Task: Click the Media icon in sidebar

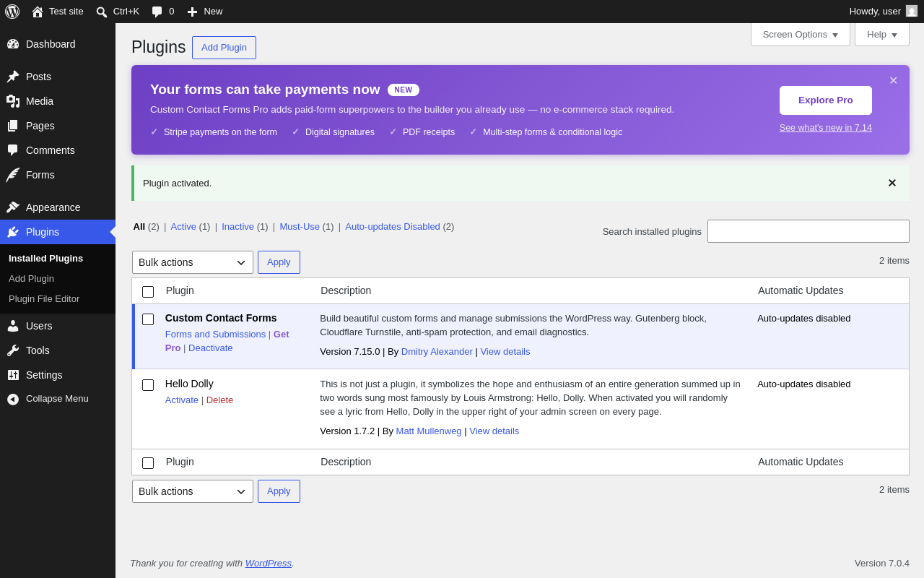Action: pyautogui.click(x=13, y=101)
